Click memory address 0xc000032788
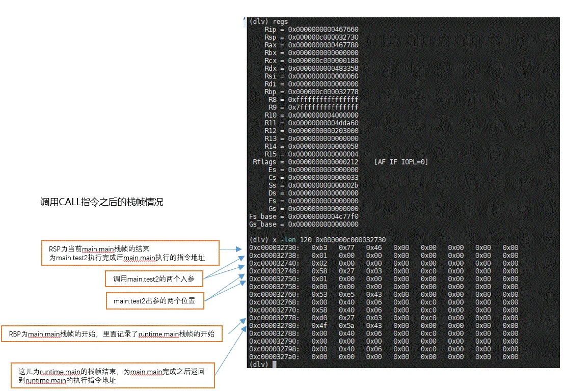The height and width of the screenshot is (392, 564). tap(274, 333)
